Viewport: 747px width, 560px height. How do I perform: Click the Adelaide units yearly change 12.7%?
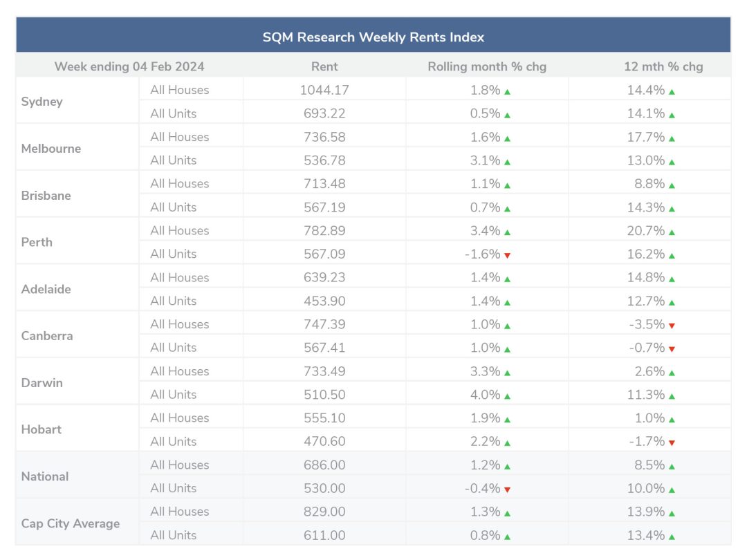[x=645, y=301]
